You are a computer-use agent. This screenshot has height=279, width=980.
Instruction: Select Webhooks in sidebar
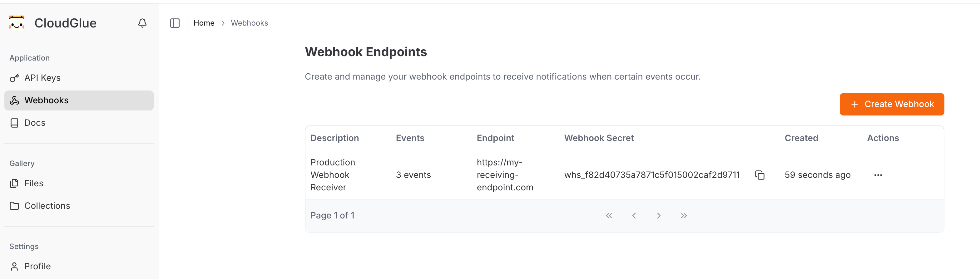pos(79,100)
